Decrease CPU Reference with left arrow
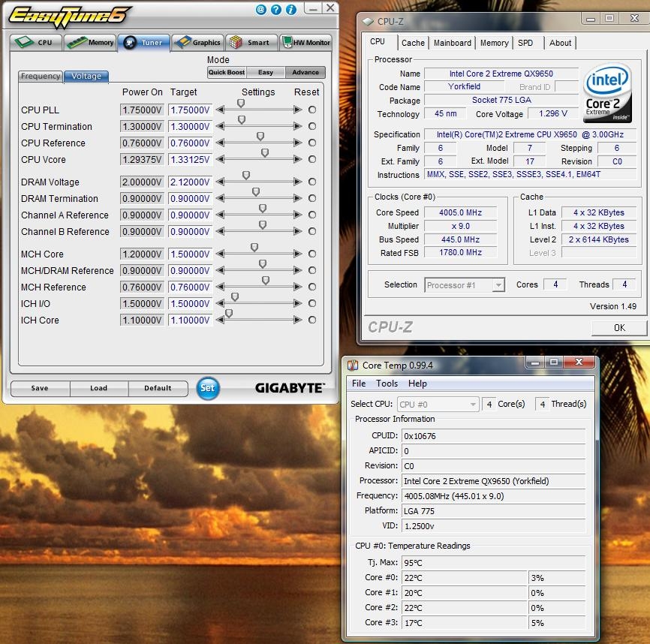This screenshot has height=644, width=650. pos(220,143)
